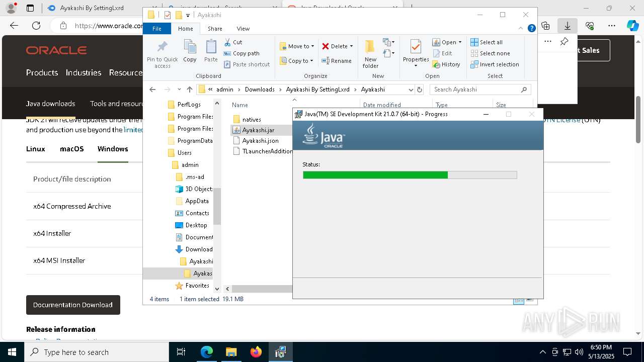Open the Delete dropdown arrow
Viewport: 644px width, 362px height.
351,46
